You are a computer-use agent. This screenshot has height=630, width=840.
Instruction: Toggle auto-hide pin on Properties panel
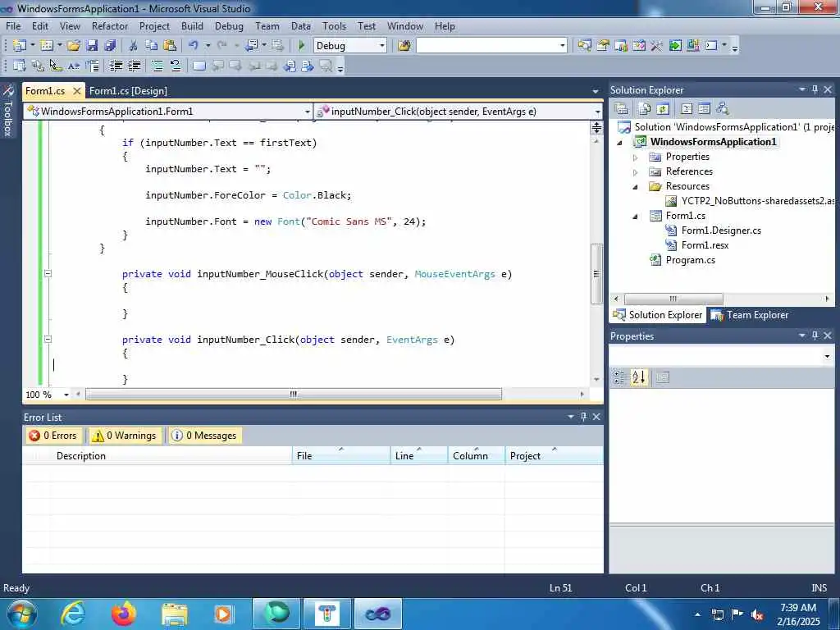pyautogui.click(x=815, y=336)
